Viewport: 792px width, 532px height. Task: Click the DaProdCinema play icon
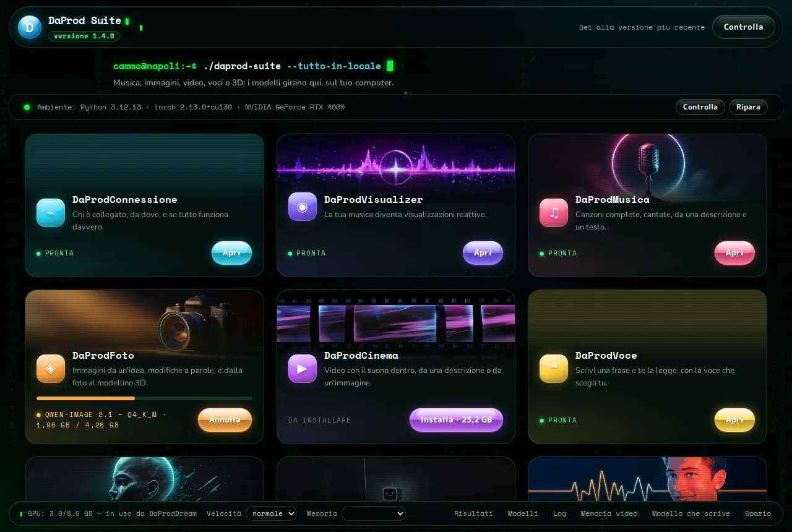point(303,369)
